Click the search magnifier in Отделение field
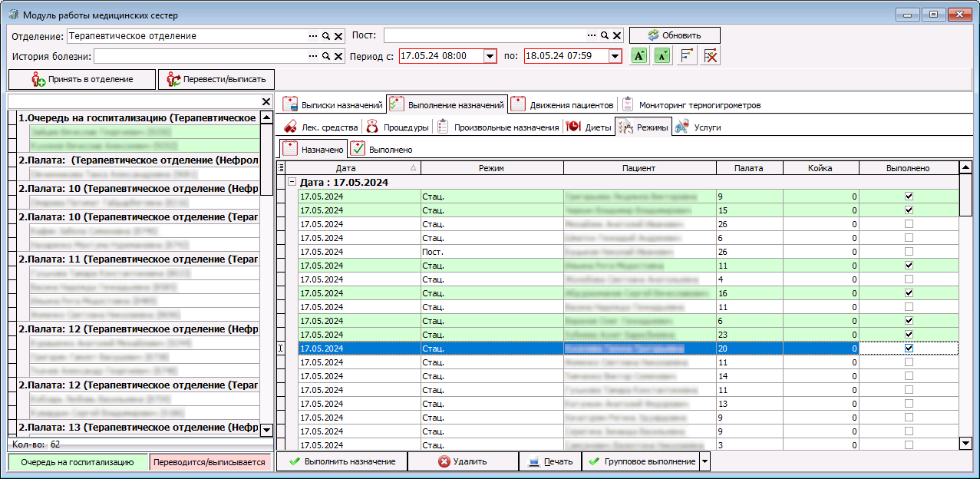 [325, 36]
